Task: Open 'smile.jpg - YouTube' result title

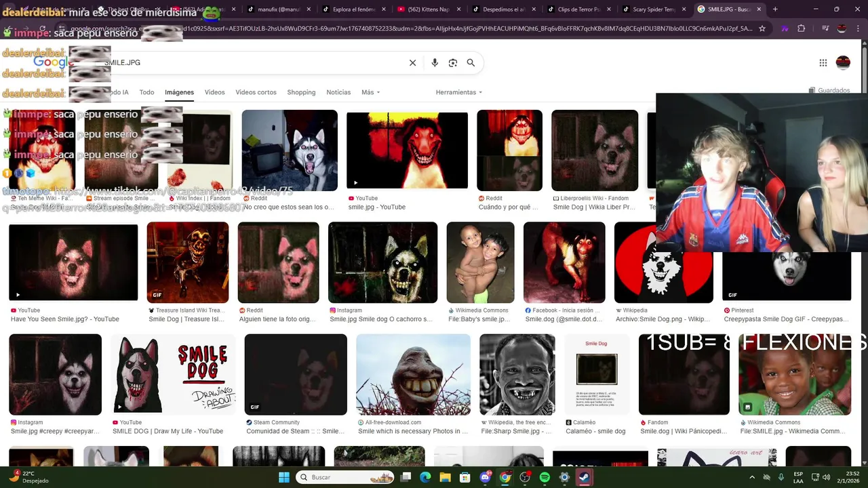Action: 376,207
